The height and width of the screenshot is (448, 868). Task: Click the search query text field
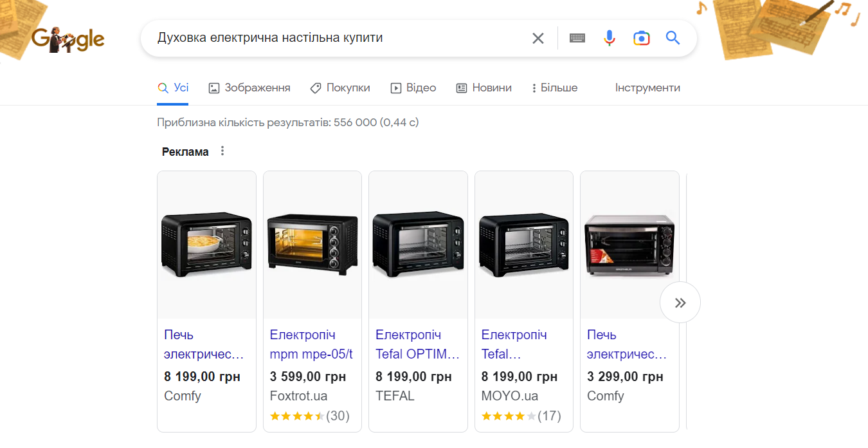click(x=334, y=38)
